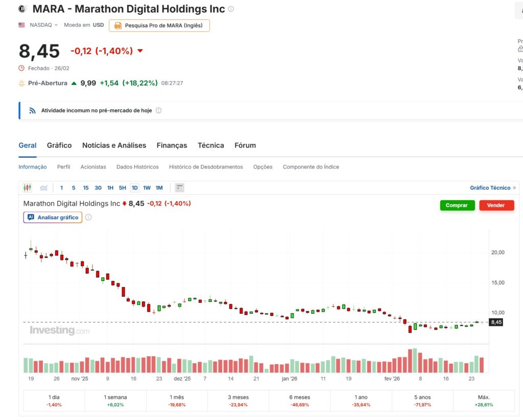The height and width of the screenshot is (420, 523).
Task: Select the 1 semana performance range
Action: [115, 401]
